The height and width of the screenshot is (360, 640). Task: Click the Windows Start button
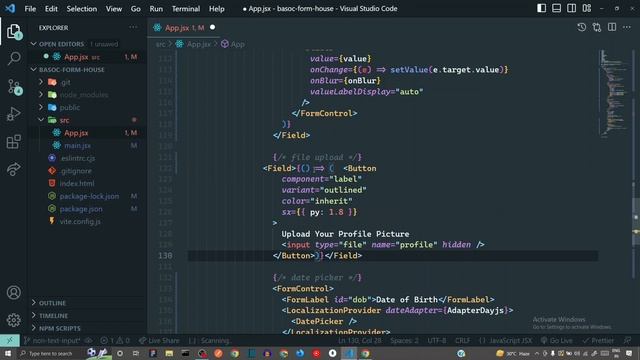point(8,353)
